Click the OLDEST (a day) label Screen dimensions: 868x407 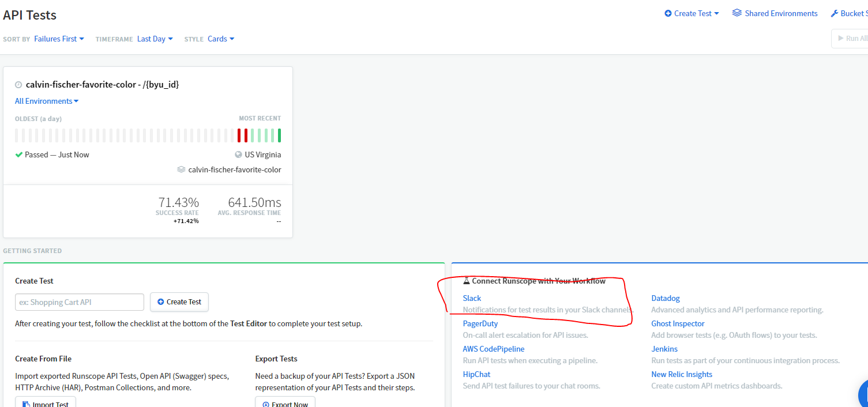(38, 119)
